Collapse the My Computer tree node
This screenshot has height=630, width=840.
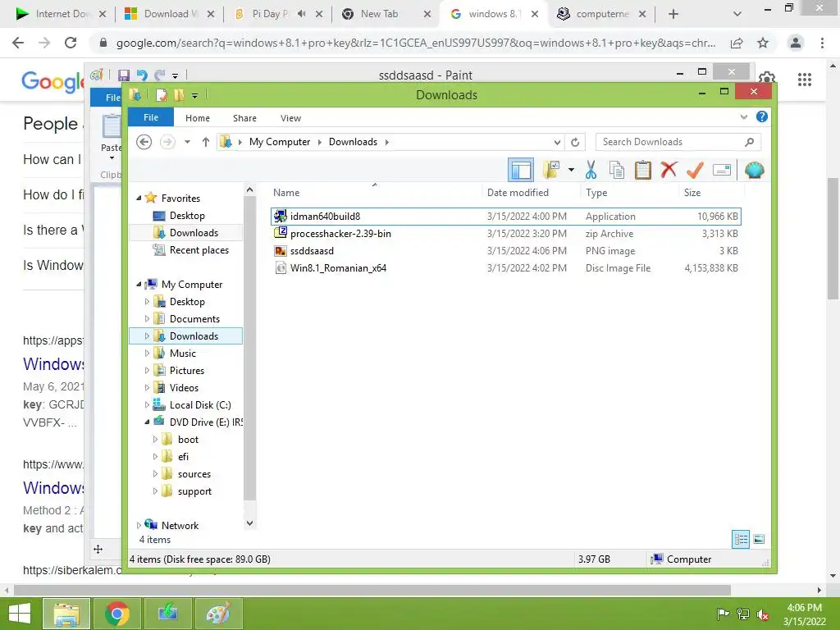pos(139,285)
